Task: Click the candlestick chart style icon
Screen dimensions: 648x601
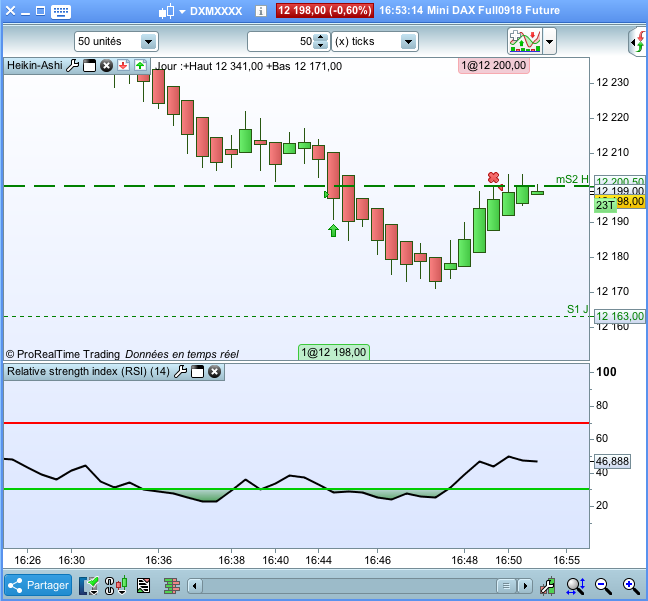Action: click(167, 11)
